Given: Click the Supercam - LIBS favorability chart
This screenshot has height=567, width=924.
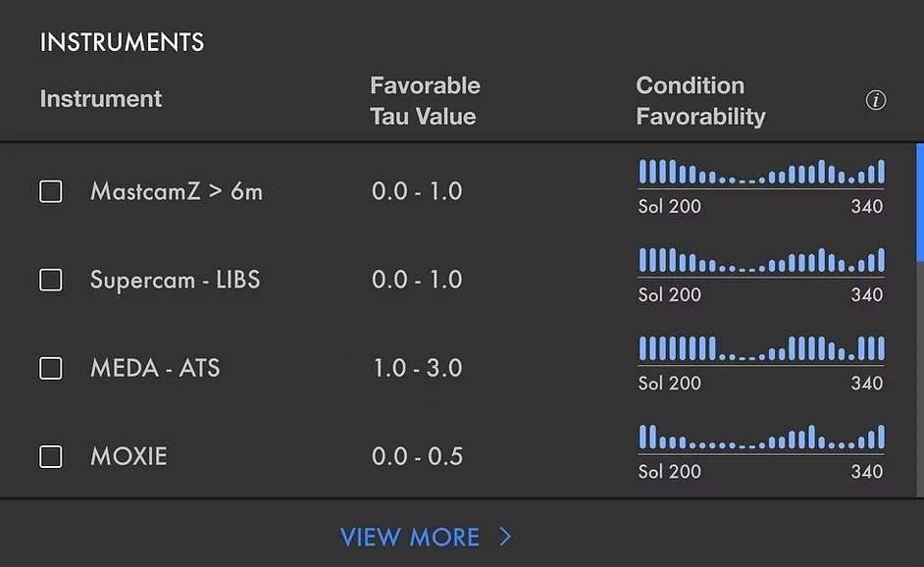Looking at the screenshot, I should (761, 261).
